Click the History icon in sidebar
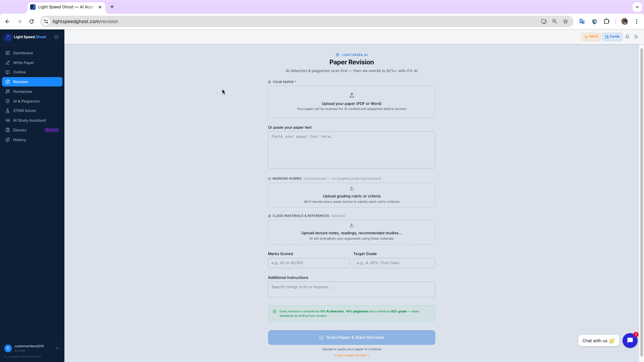Screen dimensions: 644x362 7,140
